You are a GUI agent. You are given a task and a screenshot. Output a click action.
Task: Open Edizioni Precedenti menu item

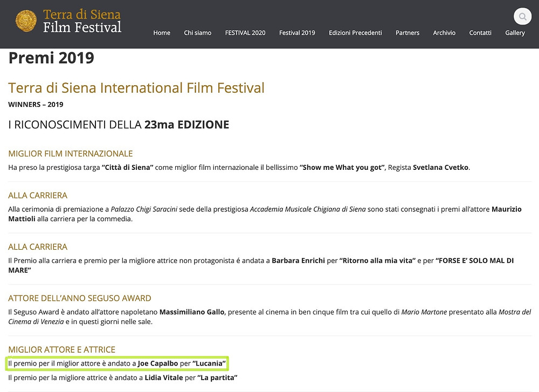pos(355,33)
